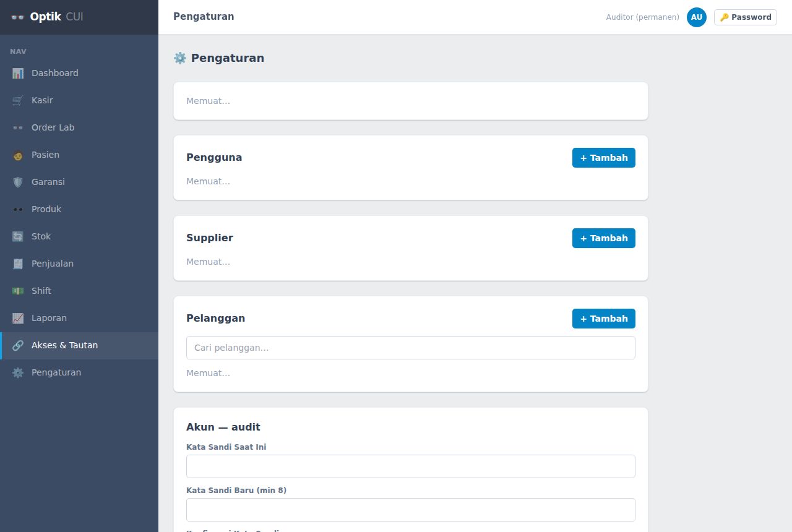Image resolution: width=792 pixels, height=532 pixels.
Task: Select the Kasir shopping cart icon
Action: pyautogui.click(x=18, y=100)
